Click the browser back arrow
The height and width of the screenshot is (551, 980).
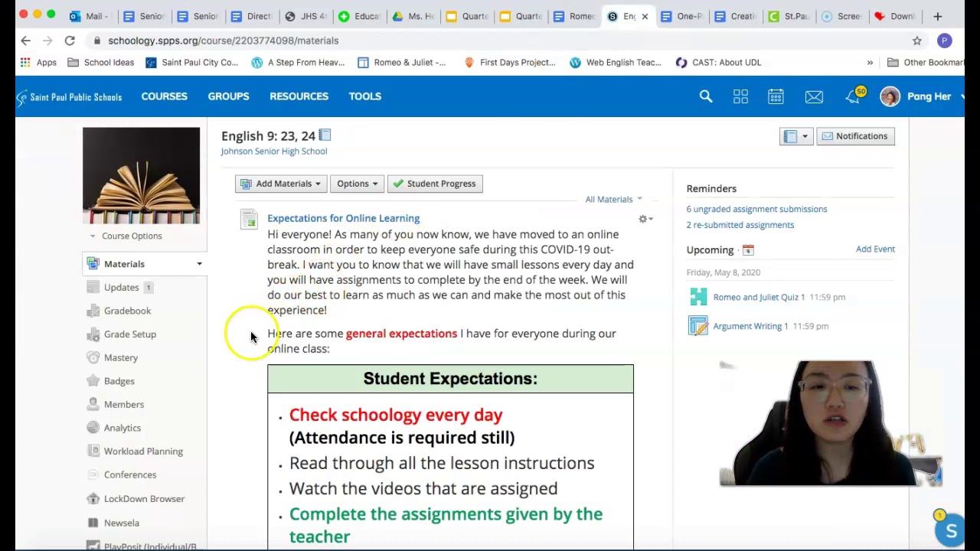click(x=25, y=41)
